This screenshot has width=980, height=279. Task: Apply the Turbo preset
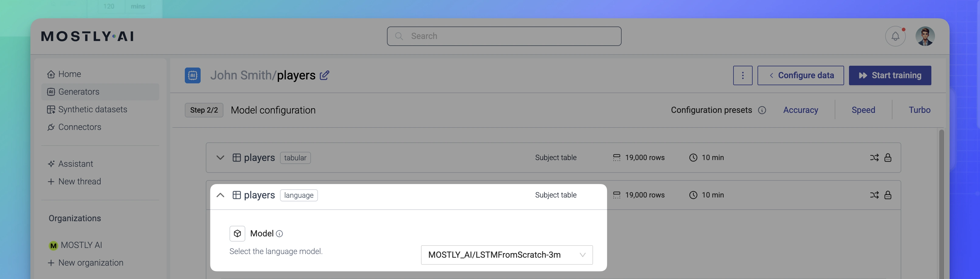920,110
